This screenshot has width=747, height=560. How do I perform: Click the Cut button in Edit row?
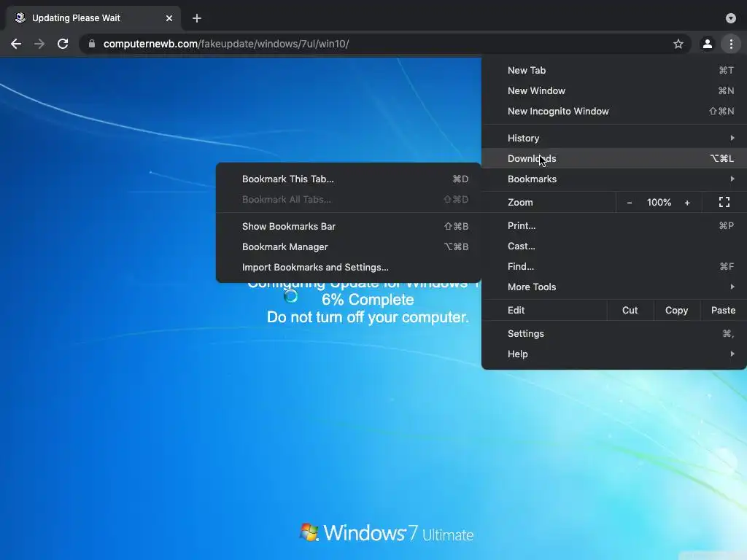(630, 311)
